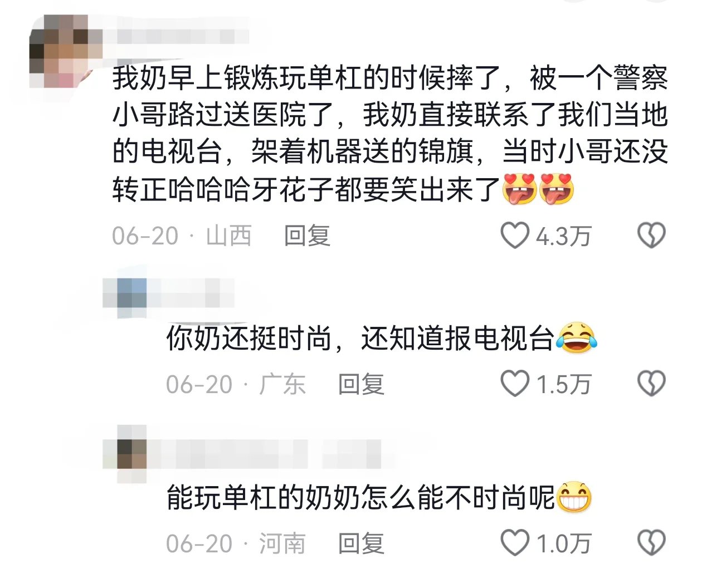This screenshot has height=588, width=702.
Task: Select the comment text about 我奶早上锻炼玩单杠
Action: pos(390,134)
